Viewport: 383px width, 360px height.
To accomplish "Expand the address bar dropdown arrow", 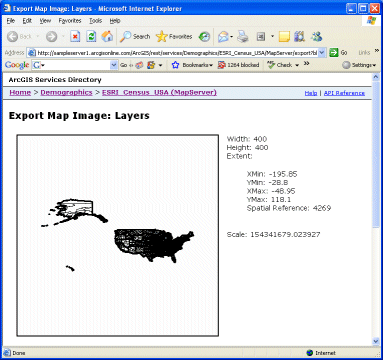I will [x=322, y=53].
